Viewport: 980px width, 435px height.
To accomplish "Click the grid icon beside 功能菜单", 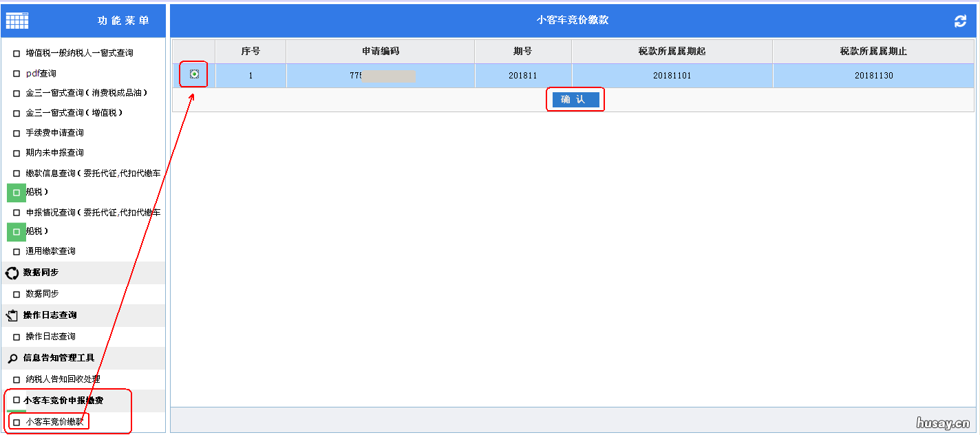I will (17, 19).
